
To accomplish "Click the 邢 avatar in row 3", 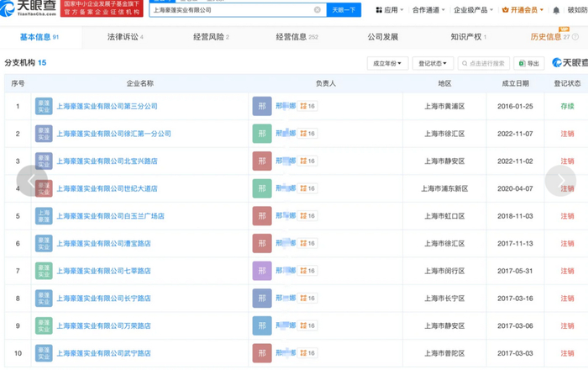I will click(262, 161).
